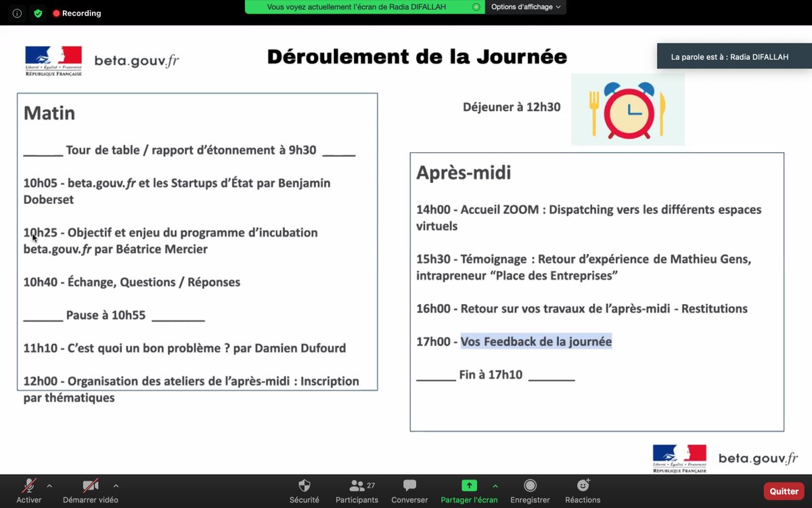Click the slide title Déroulement de la Journée
The image size is (812, 508).
click(x=417, y=56)
